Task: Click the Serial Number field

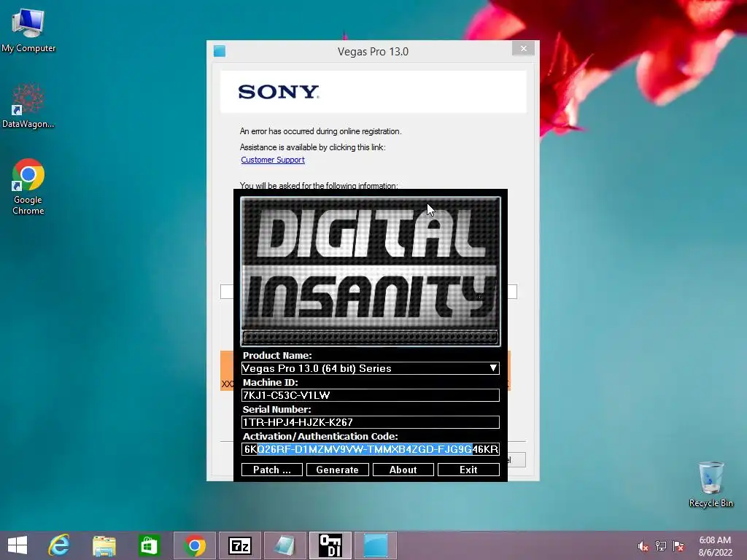Action: (x=370, y=422)
